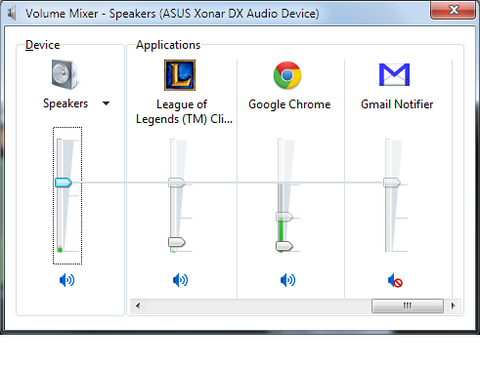Click the Google Chrome volume slider handle
The width and height of the screenshot is (480, 366).
pos(284,246)
